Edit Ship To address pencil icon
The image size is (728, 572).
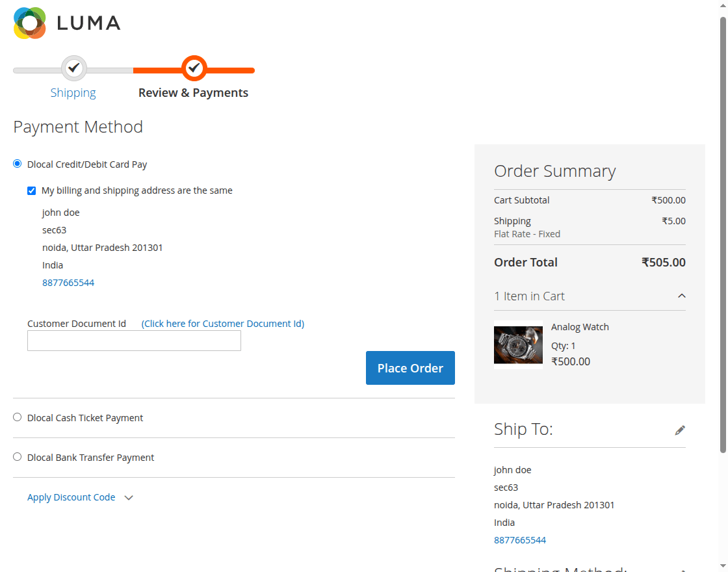click(x=680, y=430)
